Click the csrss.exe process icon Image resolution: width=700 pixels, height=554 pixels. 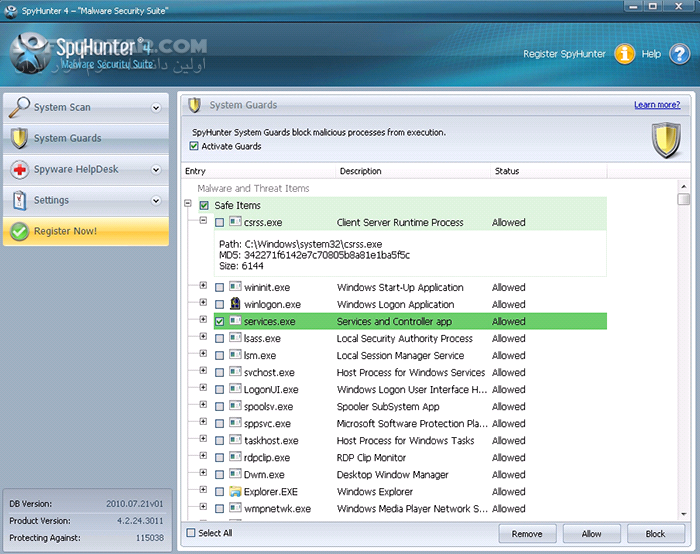pyautogui.click(x=235, y=221)
